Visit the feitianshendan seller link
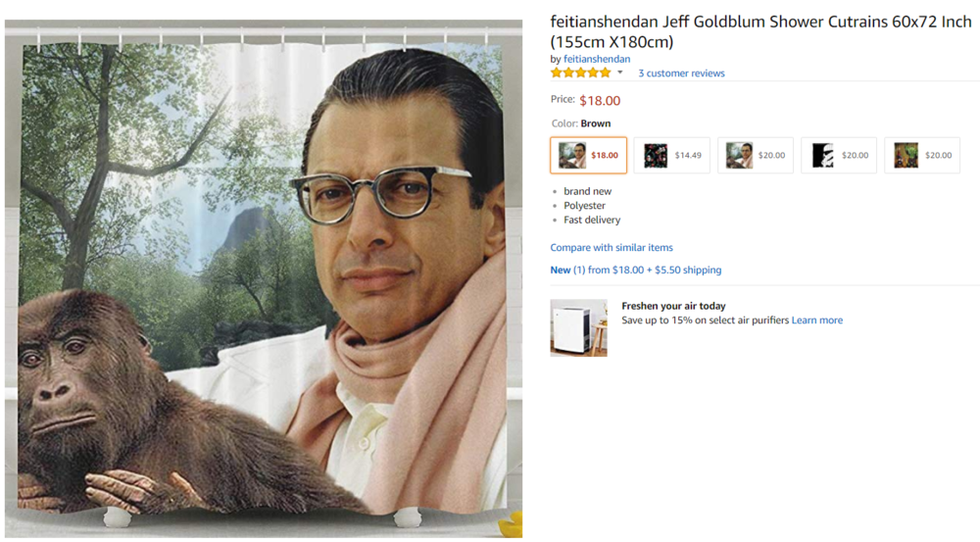The height and width of the screenshot is (542, 980). 597,59
